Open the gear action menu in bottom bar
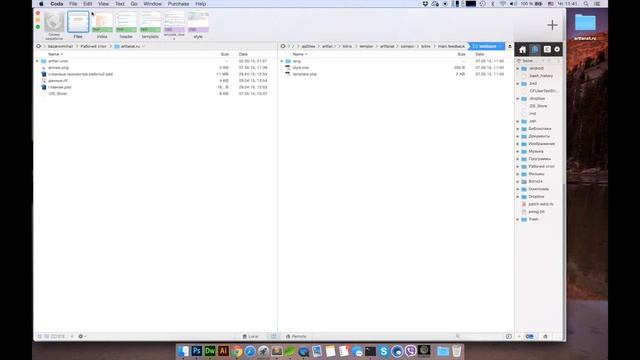Screen dimensions: 640x360 click(x=82, y=337)
